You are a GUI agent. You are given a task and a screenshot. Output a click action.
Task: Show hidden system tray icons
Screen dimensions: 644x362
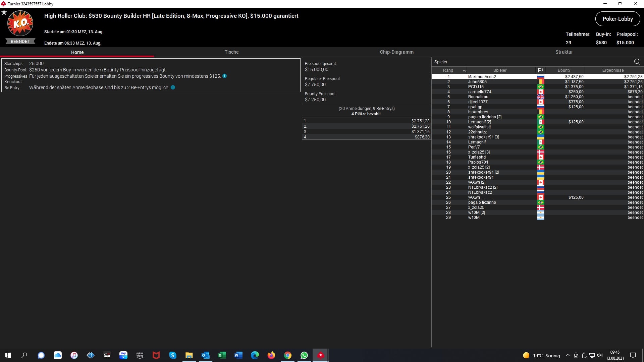[568, 355]
